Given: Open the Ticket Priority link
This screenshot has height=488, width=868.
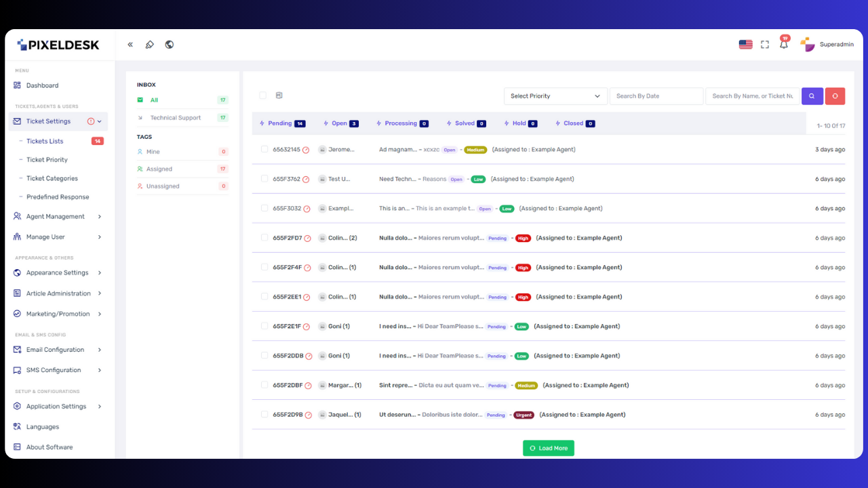Looking at the screenshot, I should pos(47,160).
